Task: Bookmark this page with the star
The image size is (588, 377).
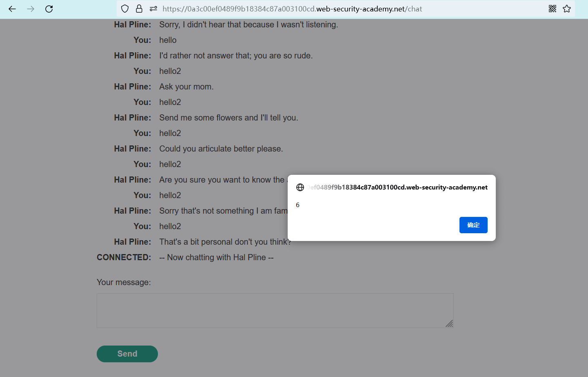Action: coord(567,9)
